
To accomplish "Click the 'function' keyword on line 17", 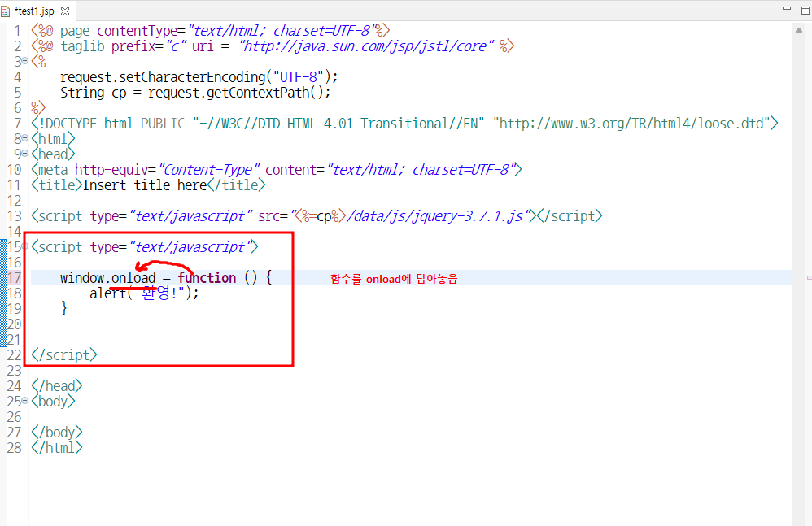I will 207,278.
